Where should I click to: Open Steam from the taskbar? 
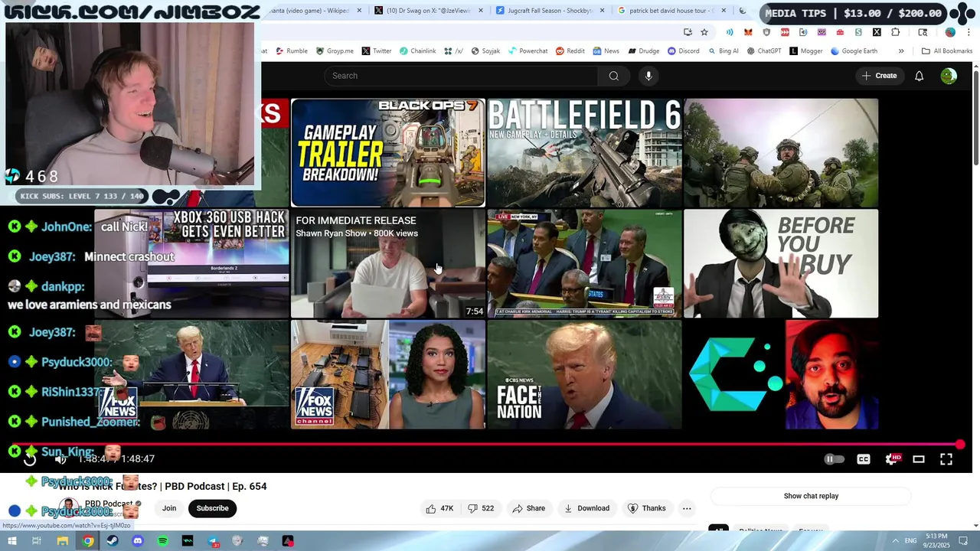(113, 541)
